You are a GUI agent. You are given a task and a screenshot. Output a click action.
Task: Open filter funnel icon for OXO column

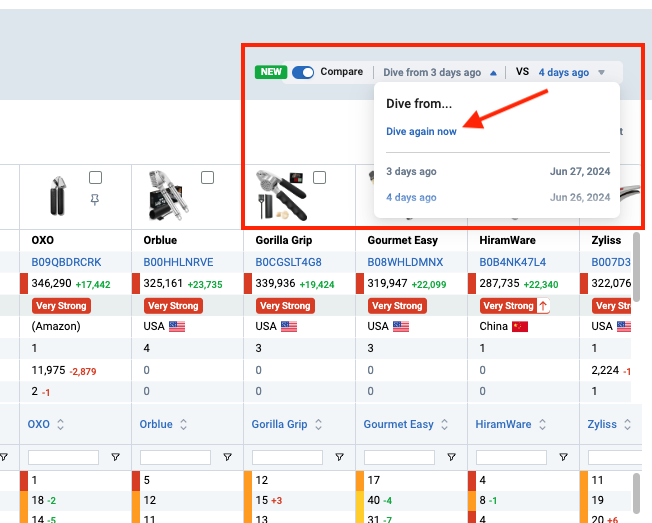(116, 457)
